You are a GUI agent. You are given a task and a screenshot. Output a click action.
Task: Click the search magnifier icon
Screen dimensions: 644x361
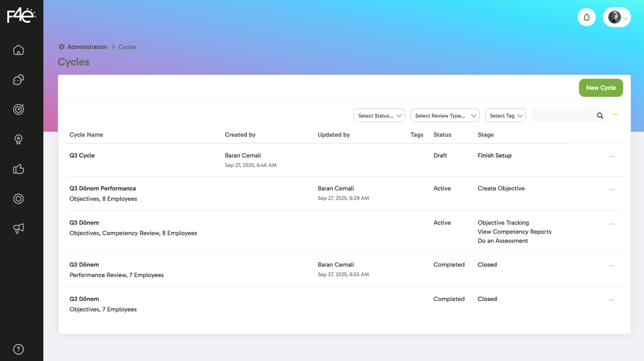[x=600, y=116]
